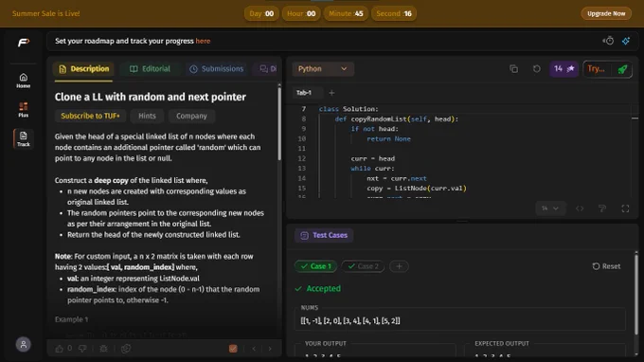Image resolution: width=644 pixels, height=362 pixels.
Task: Click the green Accepted status text
Action: click(323, 288)
